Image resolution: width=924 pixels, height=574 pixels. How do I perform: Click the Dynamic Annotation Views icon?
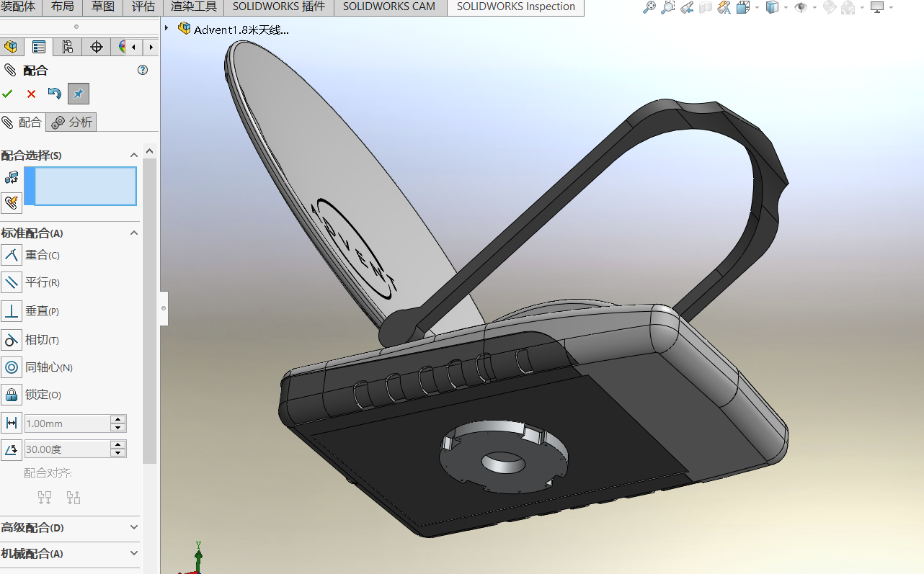point(724,7)
